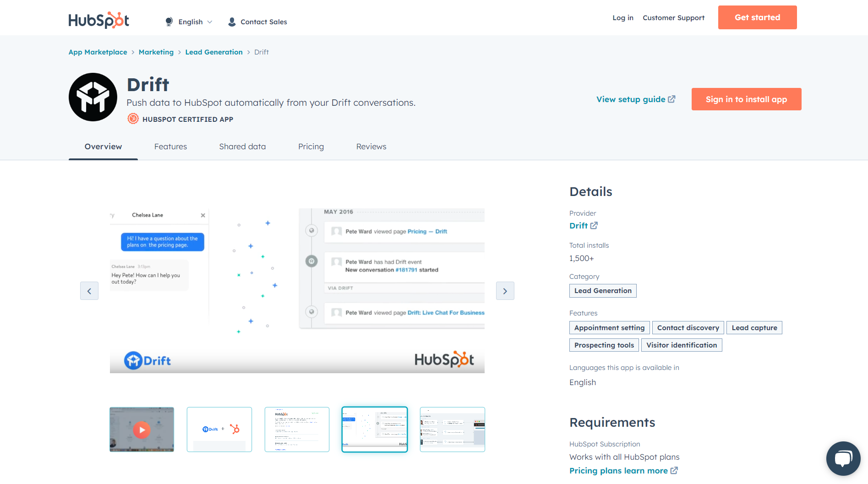Click Sign in to install app
The image size is (868, 484).
click(746, 99)
